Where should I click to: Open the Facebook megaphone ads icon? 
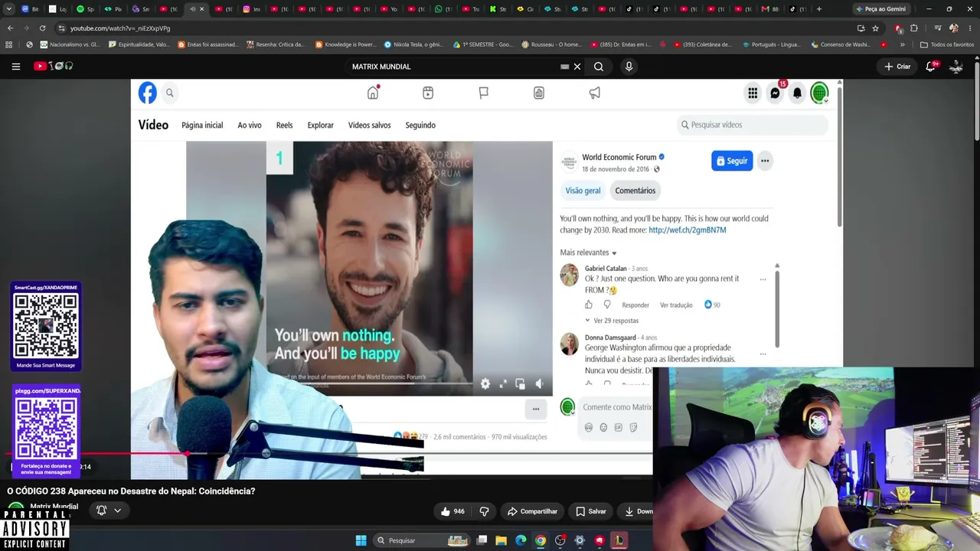[595, 93]
